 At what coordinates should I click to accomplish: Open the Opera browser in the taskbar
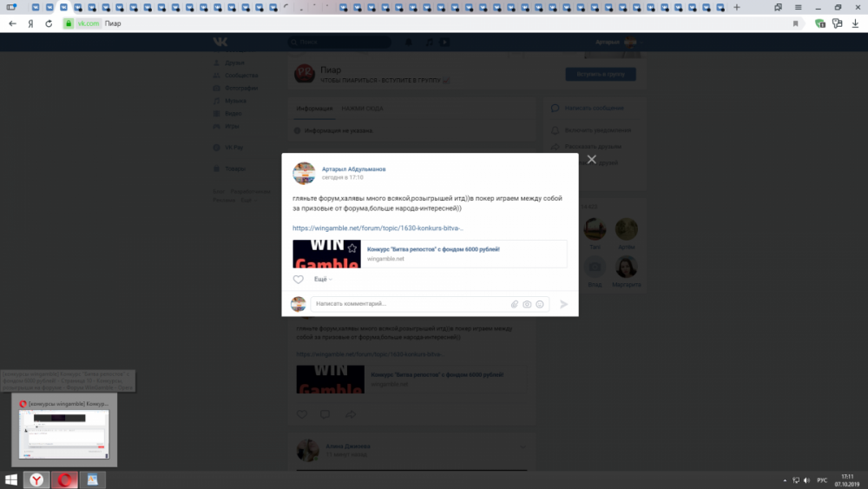(x=64, y=479)
